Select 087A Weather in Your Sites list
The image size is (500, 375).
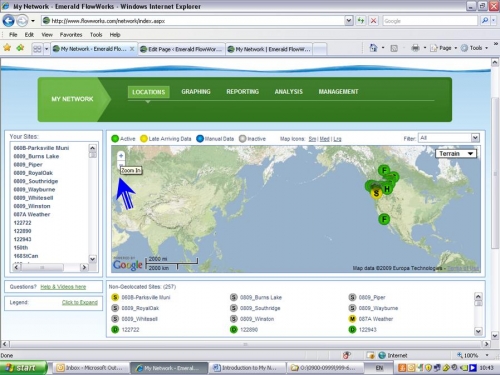click(x=32, y=214)
